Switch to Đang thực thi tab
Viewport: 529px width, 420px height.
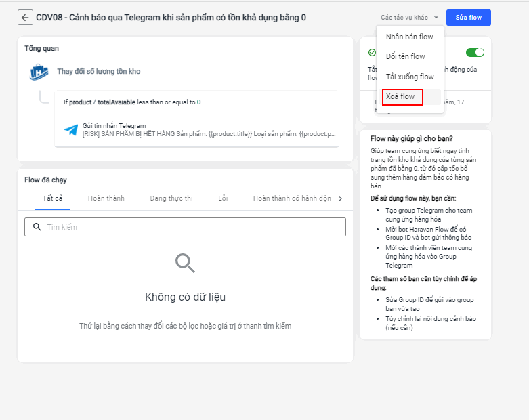pos(171,198)
